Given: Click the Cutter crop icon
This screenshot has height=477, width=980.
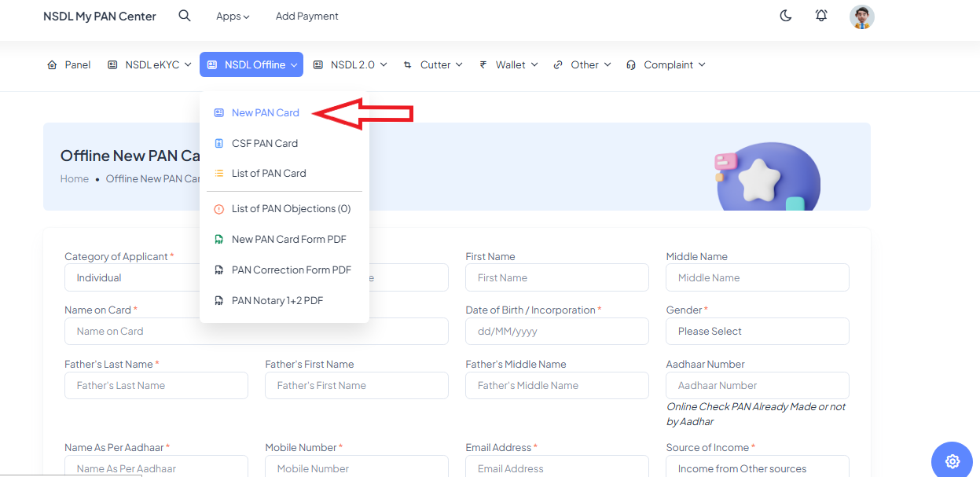Looking at the screenshot, I should click(x=407, y=64).
